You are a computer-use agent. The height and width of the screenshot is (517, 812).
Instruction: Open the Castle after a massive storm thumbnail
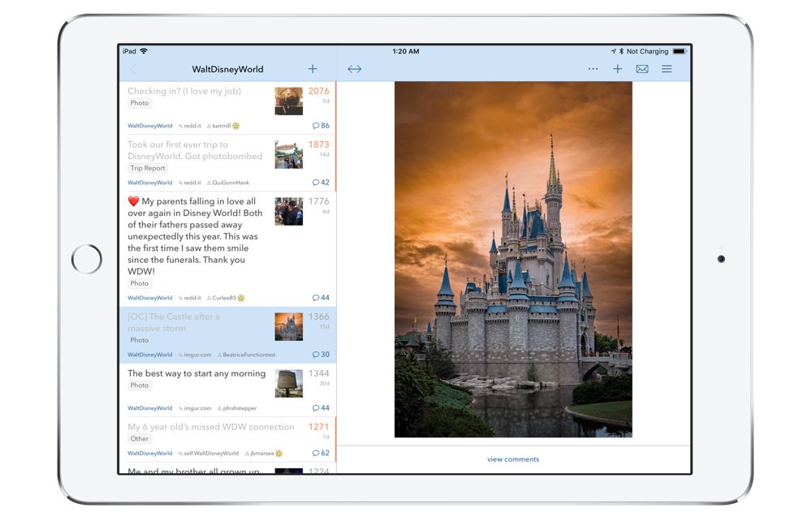click(x=288, y=326)
